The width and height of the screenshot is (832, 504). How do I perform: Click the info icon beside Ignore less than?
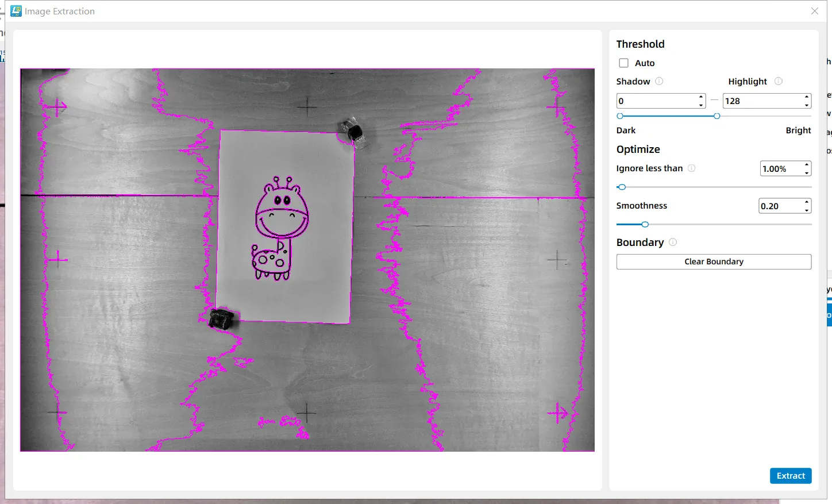(x=691, y=168)
